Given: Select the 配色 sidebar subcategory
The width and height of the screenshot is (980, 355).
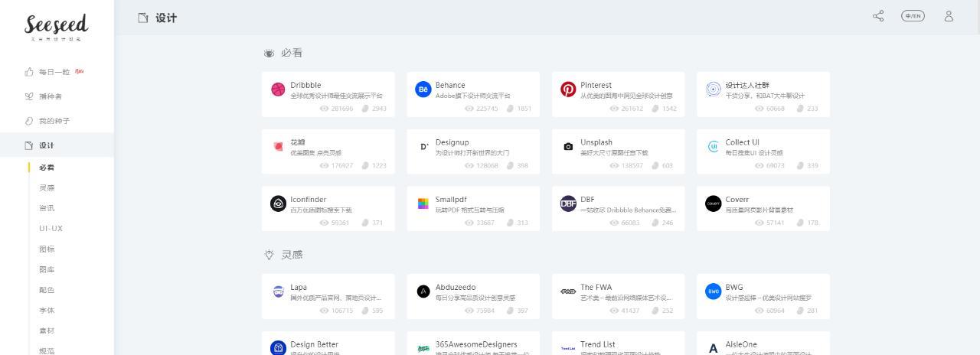Looking at the screenshot, I should coord(47,290).
